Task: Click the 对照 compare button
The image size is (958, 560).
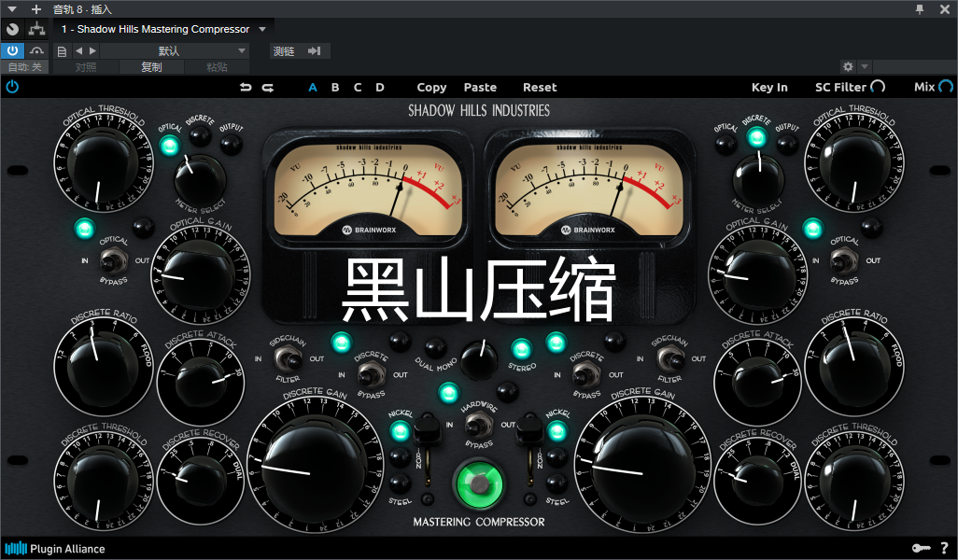Action: point(86,66)
